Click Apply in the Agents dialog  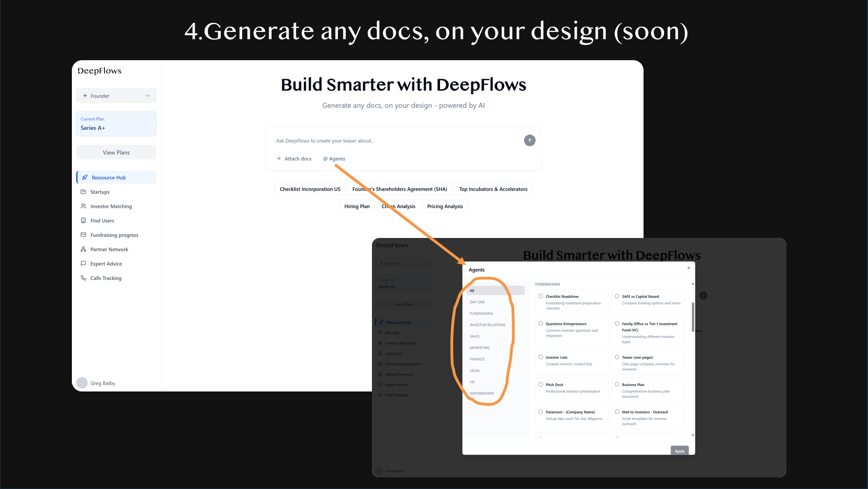coord(679,451)
